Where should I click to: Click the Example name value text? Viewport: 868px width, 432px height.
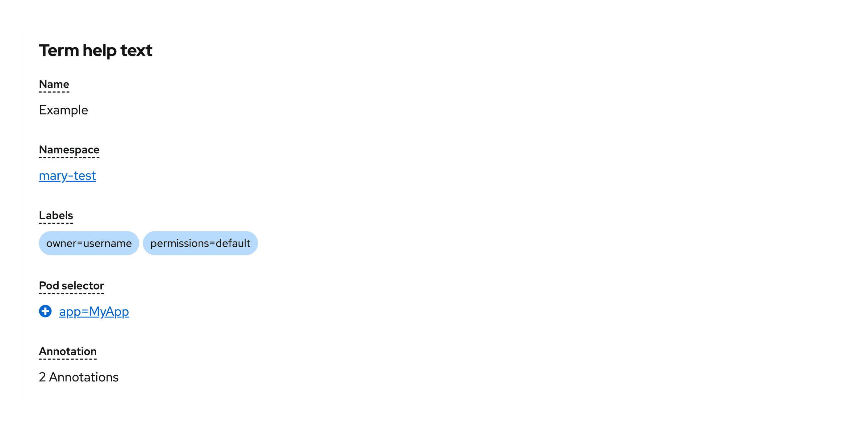click(63, 110)
